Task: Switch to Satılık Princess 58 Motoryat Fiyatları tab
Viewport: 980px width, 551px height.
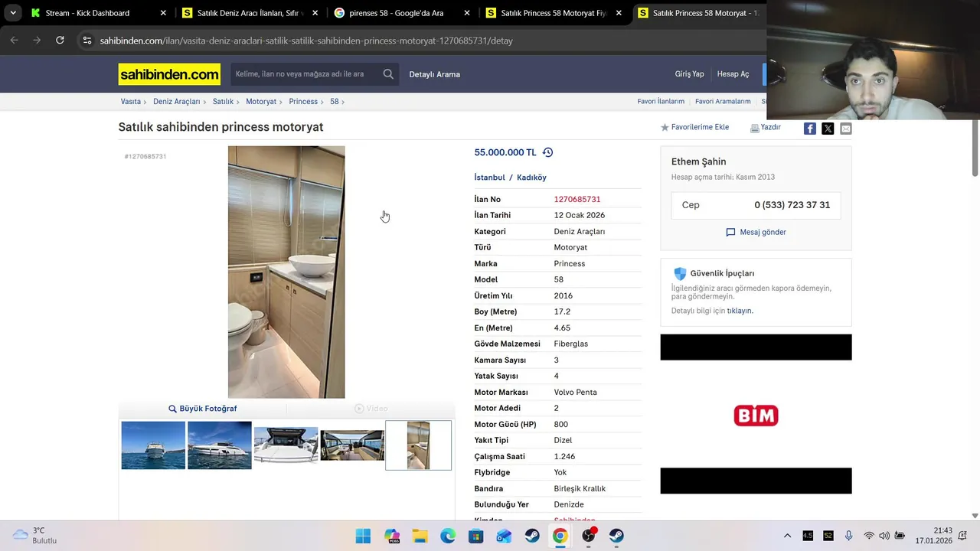Action: click(x=555, y=13)
